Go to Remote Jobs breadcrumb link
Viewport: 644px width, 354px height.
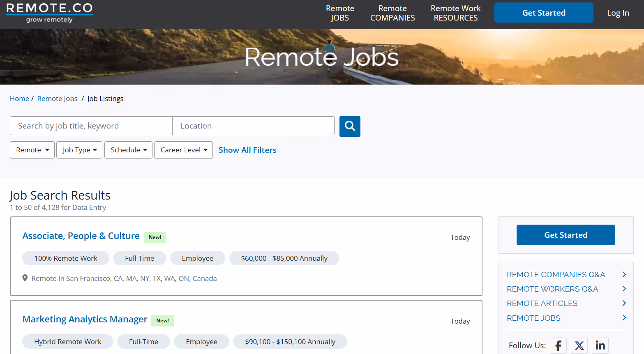pyautogui.click(x=57, y=99)
